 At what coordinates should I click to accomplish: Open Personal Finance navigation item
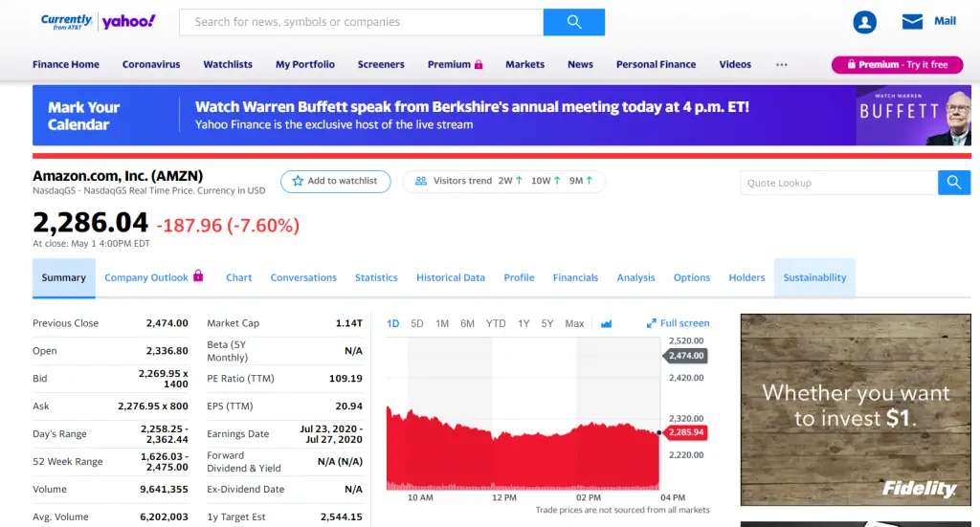tap(656, 64)
